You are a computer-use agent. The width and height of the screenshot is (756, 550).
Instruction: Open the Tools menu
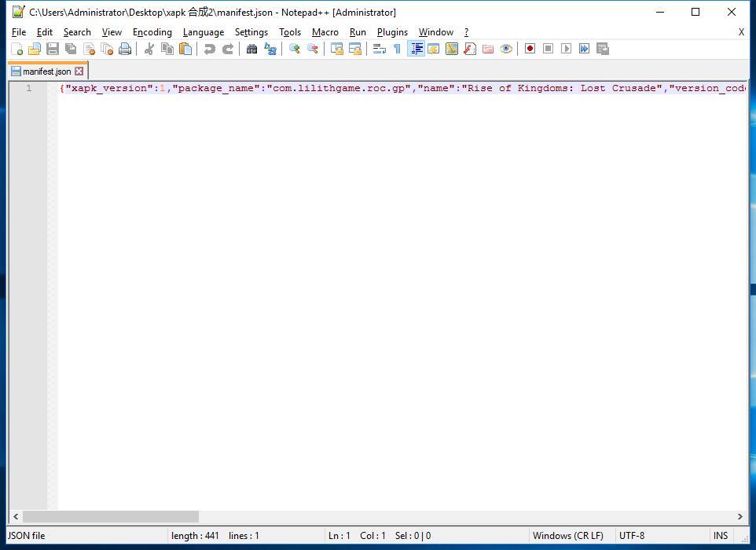(x=290, y=32)
